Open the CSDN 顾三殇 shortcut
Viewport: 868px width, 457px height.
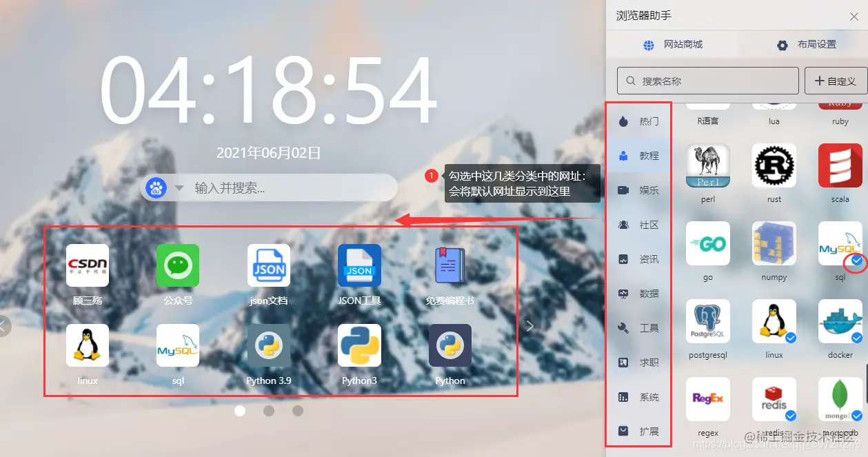pyautogui.click(x=88, y=265)
